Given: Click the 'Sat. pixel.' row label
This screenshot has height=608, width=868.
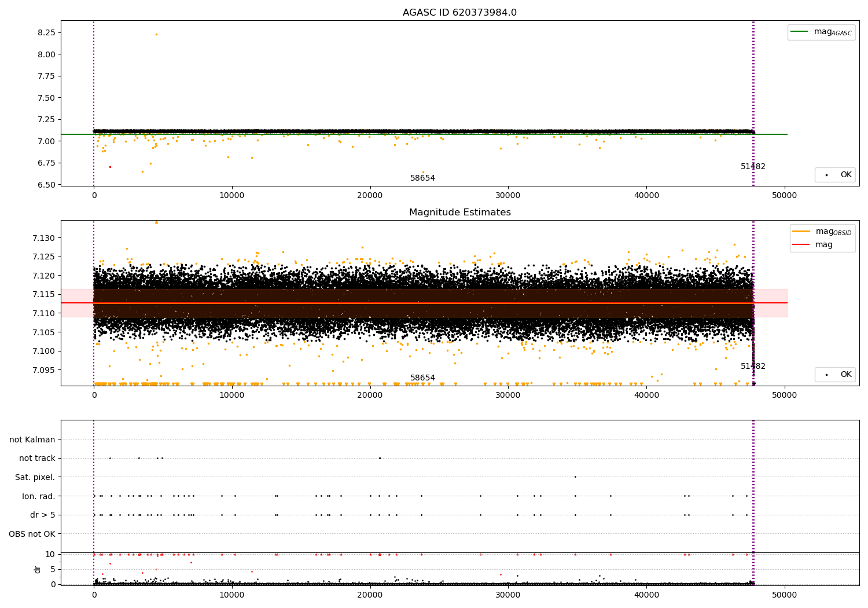Looking at the screenshot, I should tap(35, 478).
